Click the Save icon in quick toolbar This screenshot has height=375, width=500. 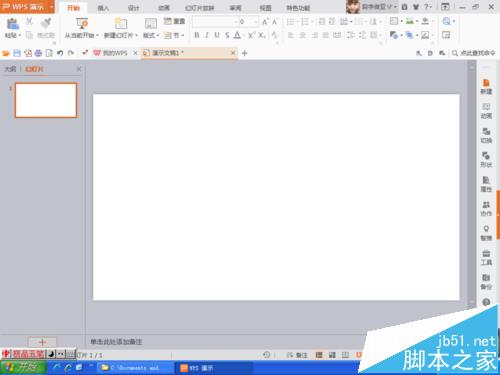click(x=17, y=53)
